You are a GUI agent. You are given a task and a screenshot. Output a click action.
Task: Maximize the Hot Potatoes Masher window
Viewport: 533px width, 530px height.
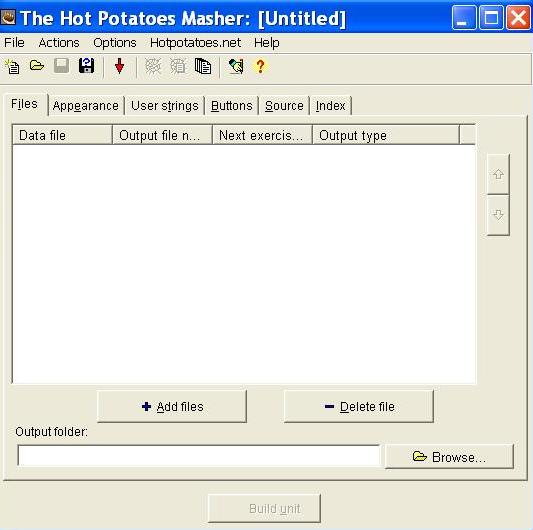pyautogui.click(x=491, y=18)
